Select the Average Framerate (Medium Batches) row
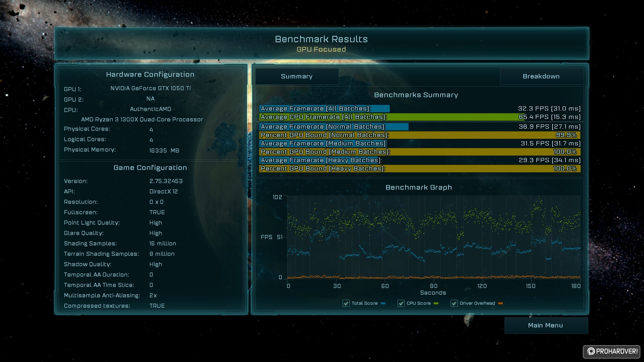 420,143
